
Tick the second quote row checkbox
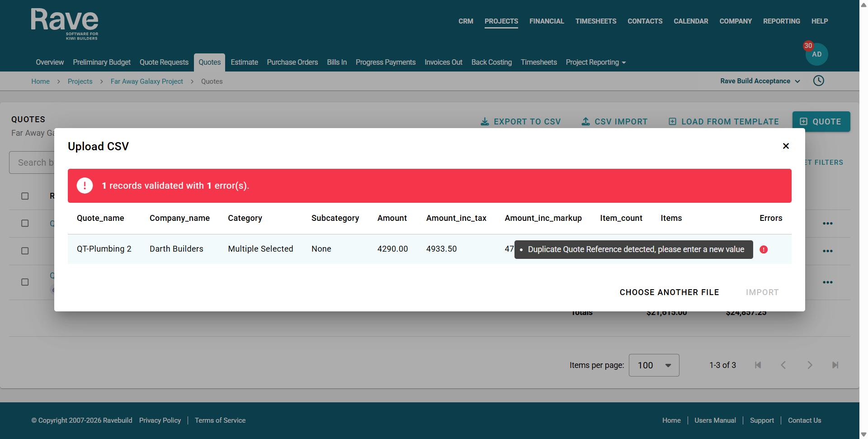(x=25, y=251)
